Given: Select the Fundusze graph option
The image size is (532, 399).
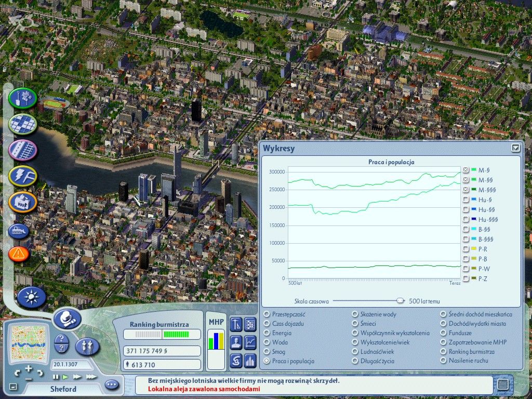Looking at the screenshot, I should point(443,333).
